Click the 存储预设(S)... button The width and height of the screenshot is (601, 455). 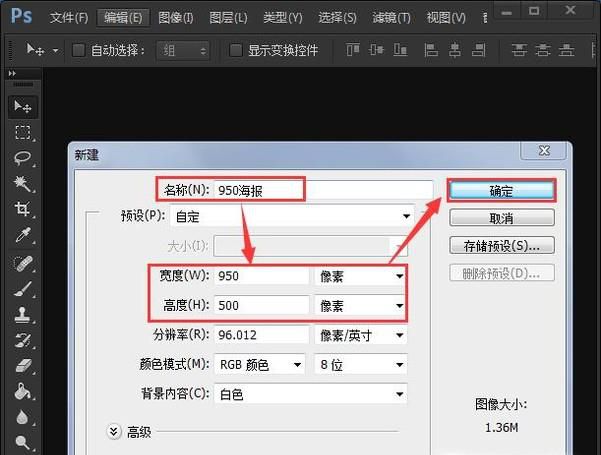(502, 245)
